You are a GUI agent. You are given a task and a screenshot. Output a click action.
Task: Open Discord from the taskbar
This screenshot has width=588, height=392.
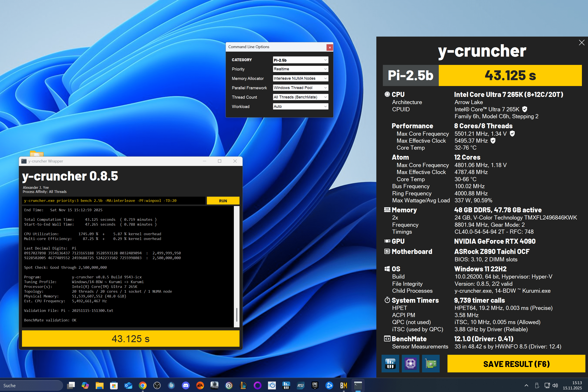pyautogui.click(x=186, y=385)
